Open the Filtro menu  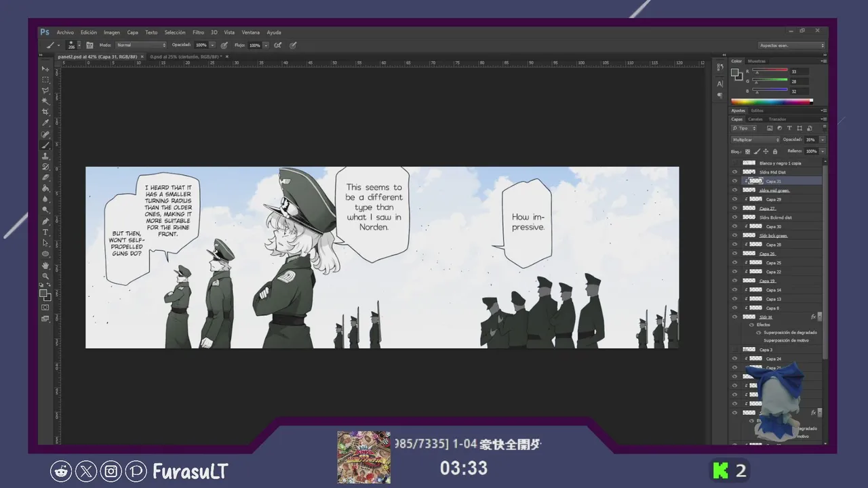point(198,33)
